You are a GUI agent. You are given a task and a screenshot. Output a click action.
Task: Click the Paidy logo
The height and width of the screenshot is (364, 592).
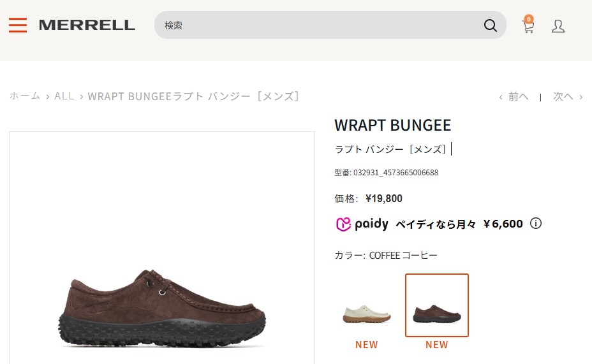click(362, 224)
